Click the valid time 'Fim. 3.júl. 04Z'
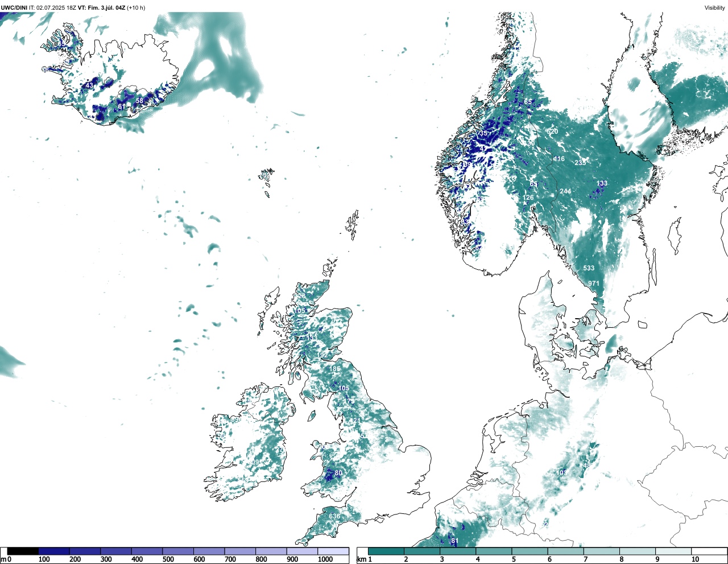728x564 pixels. tap(106, 8)
